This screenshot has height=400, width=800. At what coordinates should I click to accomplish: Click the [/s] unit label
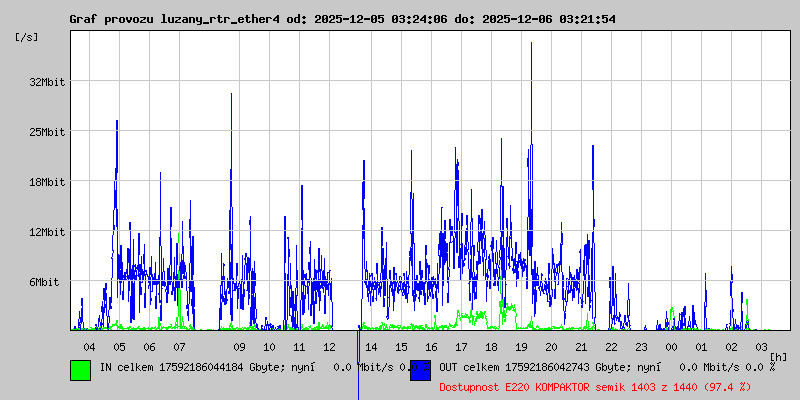pyautogui.click(x=27, y=37)
